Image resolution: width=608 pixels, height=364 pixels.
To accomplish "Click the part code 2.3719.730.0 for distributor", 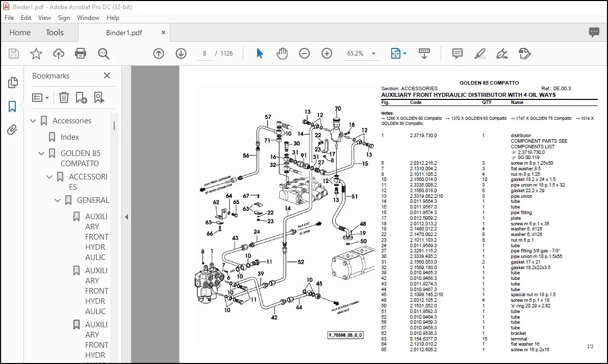I will 423,136.
